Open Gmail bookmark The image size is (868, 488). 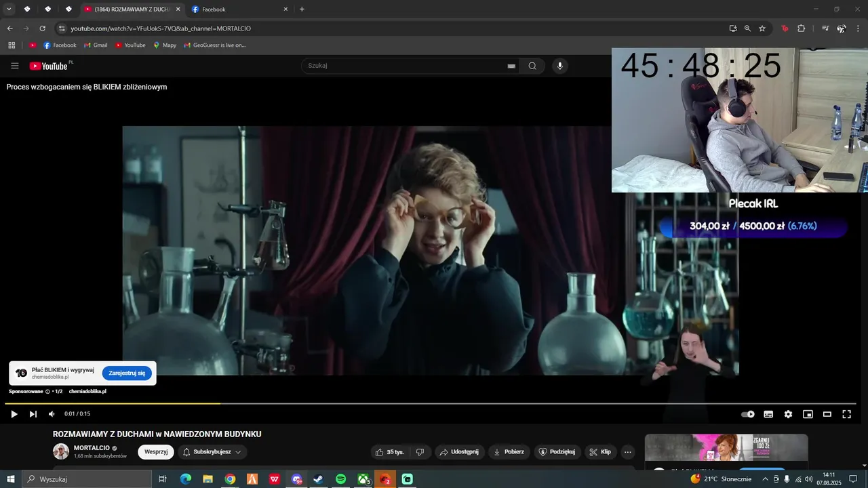(x=96, y=45)
